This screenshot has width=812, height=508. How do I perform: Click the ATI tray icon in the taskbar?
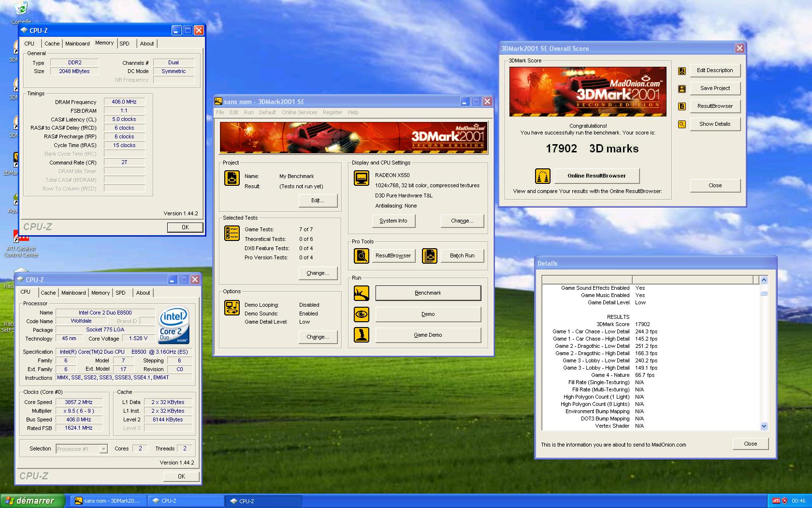[x=775, y=501]
